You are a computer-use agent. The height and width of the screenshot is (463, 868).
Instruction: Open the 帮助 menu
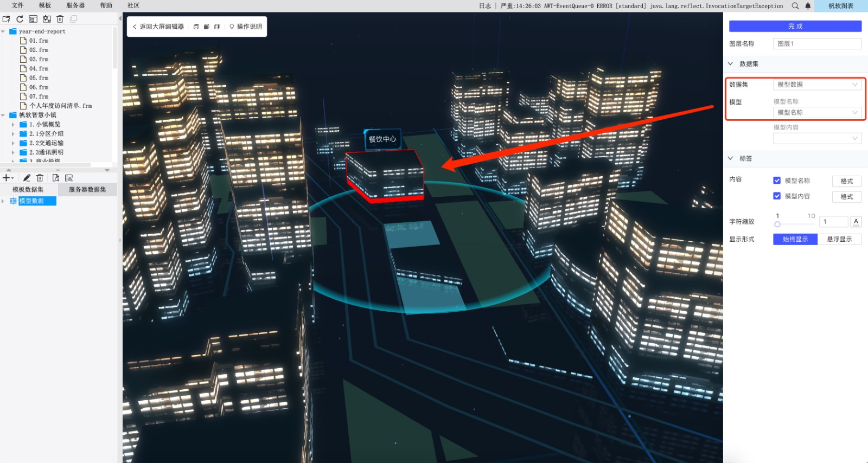106,5
